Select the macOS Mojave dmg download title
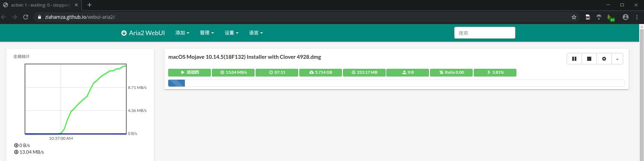 (244, 57)
